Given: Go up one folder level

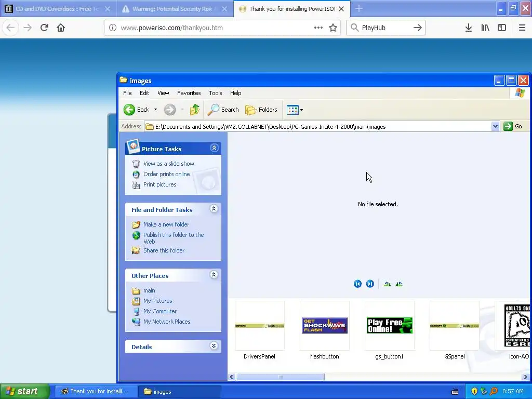Looking at the screenshot, I should 195,110.
